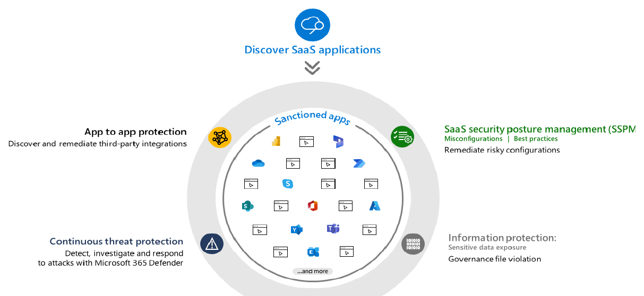
Task: Select the 'Sensitive data exposure' subheading
Action: [487, 248]
